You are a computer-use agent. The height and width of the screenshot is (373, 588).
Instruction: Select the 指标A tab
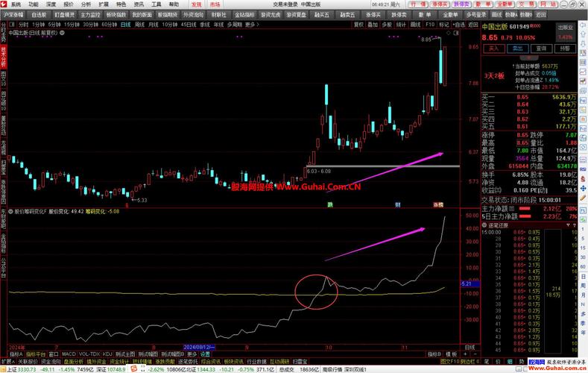click(16, 354)
